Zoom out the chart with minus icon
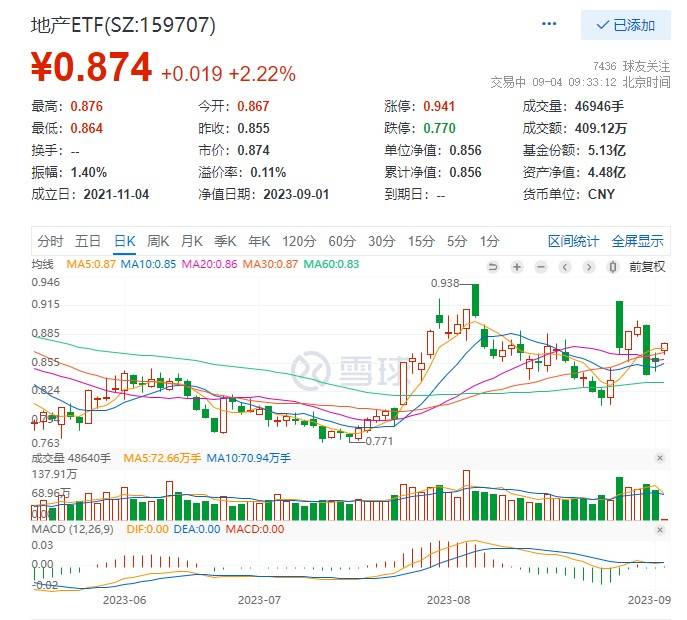Image resolution: width=687 pixels, height=620 pixels. click(x=539, y=266)
